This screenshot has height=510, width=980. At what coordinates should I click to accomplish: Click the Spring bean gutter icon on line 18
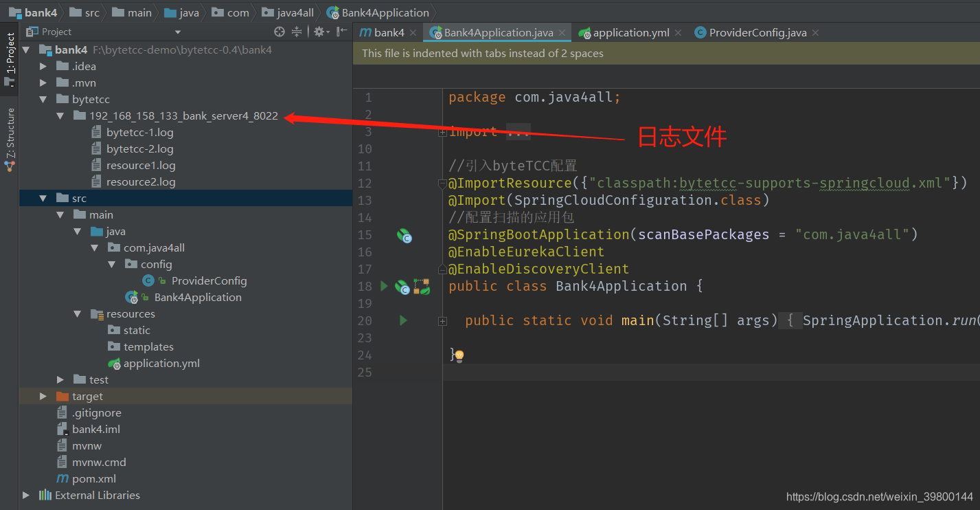[x=402, y=287]
